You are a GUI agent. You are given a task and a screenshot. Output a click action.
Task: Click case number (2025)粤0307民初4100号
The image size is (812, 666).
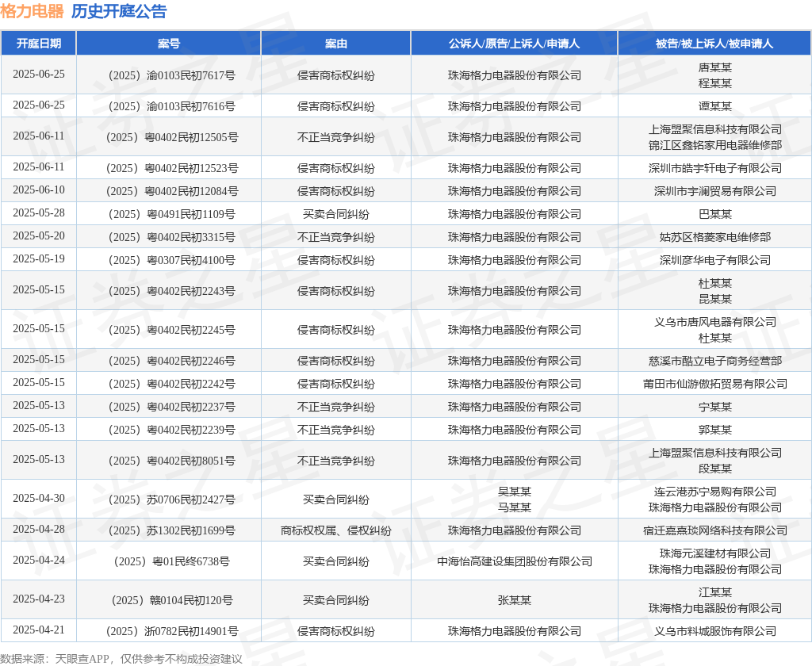[x=172, y=261]
